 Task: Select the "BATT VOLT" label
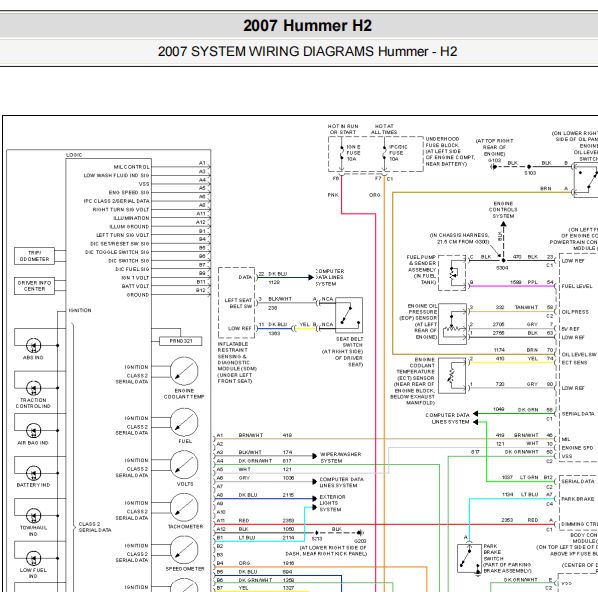[x=135, y=286]
